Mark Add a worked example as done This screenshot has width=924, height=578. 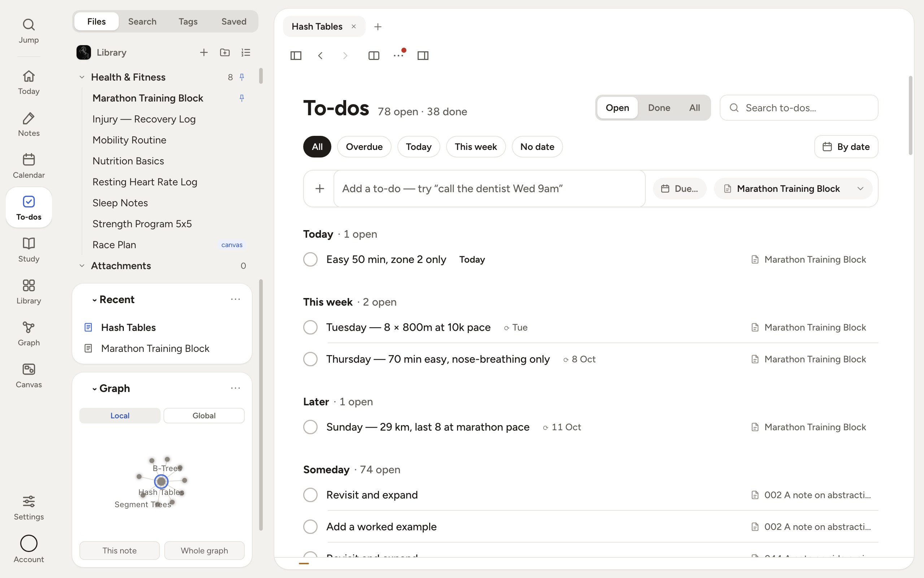click(x=310, y=527)
